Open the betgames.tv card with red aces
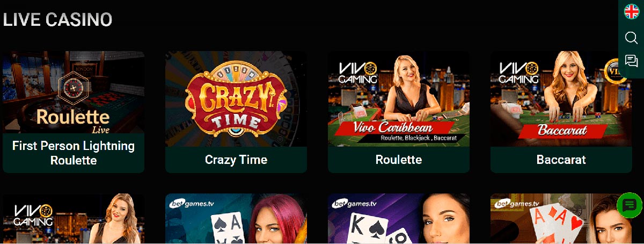 click(561, 219)
